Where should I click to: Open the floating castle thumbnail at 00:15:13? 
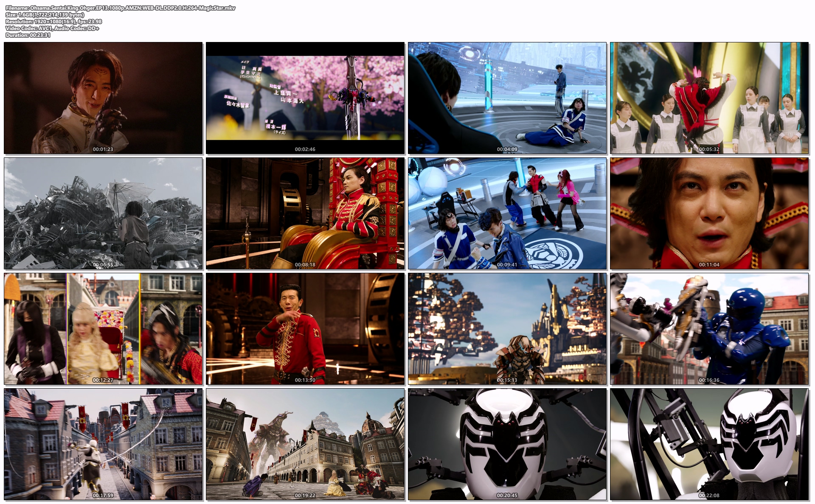point(507,329)
